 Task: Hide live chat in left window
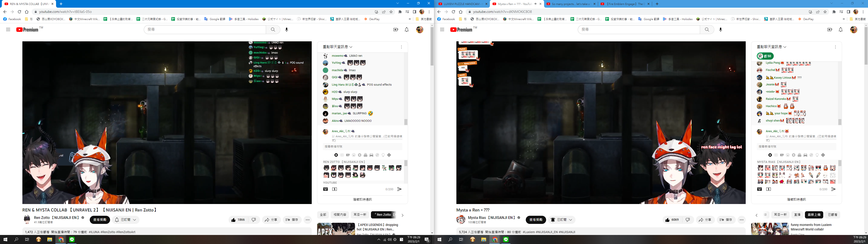363,199
